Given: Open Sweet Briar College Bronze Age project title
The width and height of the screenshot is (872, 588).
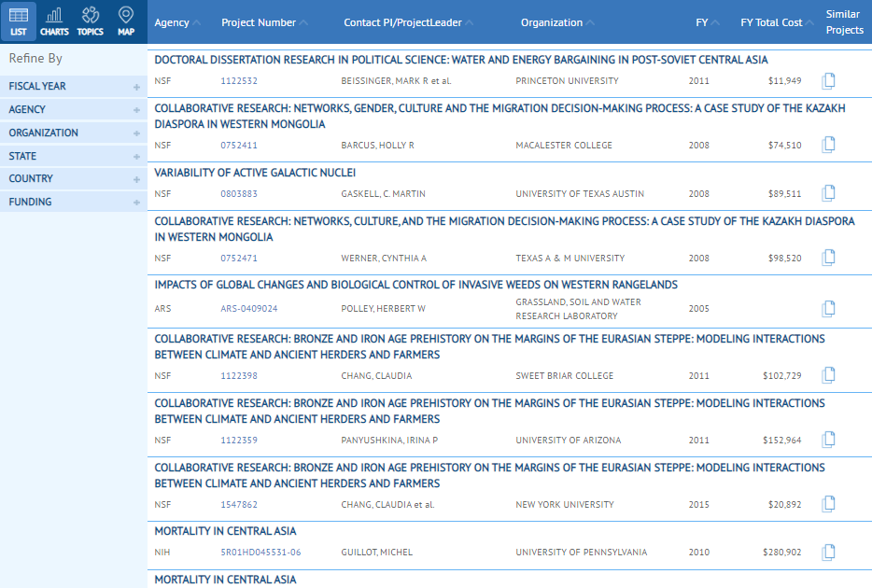Looking at the screenshot, I should (489, 347).
